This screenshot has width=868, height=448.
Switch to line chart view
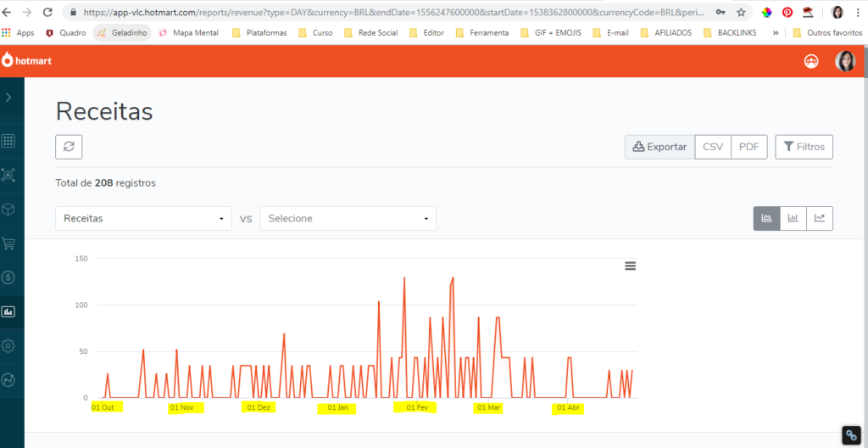click(820, 218)
